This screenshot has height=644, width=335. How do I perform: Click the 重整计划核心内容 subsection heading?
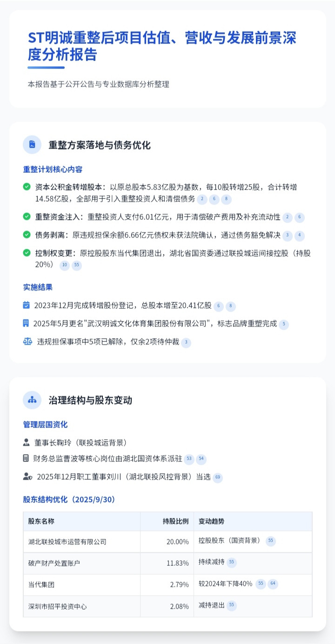[x=53, y=169]
